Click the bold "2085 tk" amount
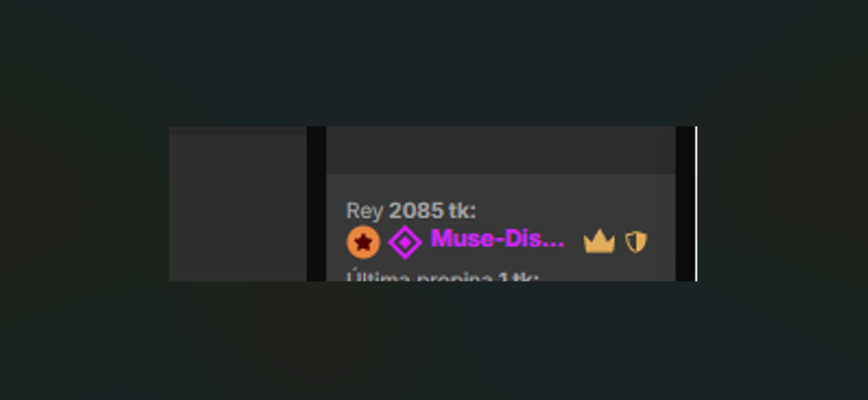This screenshot has width=868, height=400. 429,210
